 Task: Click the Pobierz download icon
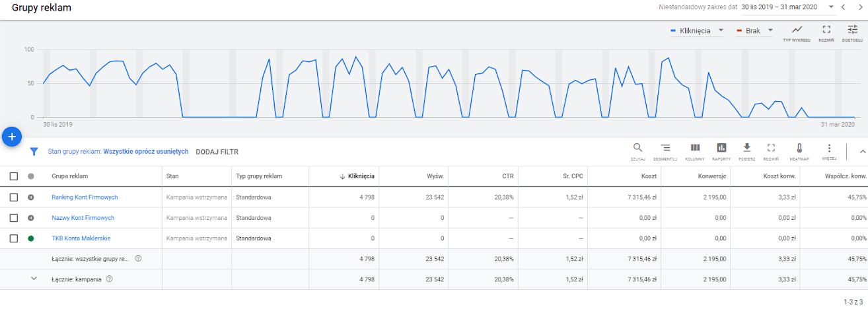[747, 149]
